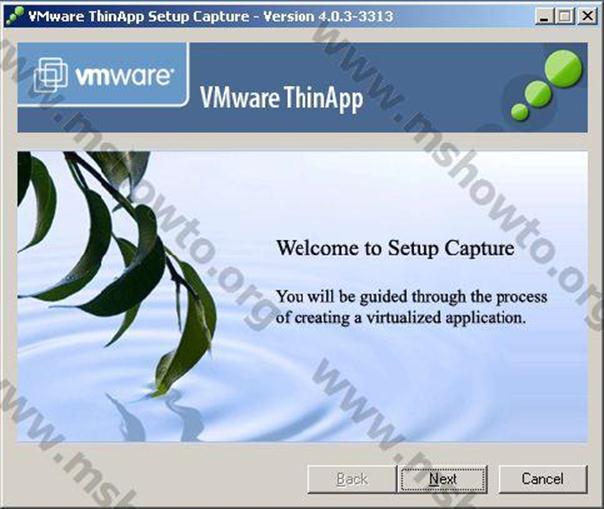
Task: Open the system menu icon in title bar
Action: coord(12,16)
